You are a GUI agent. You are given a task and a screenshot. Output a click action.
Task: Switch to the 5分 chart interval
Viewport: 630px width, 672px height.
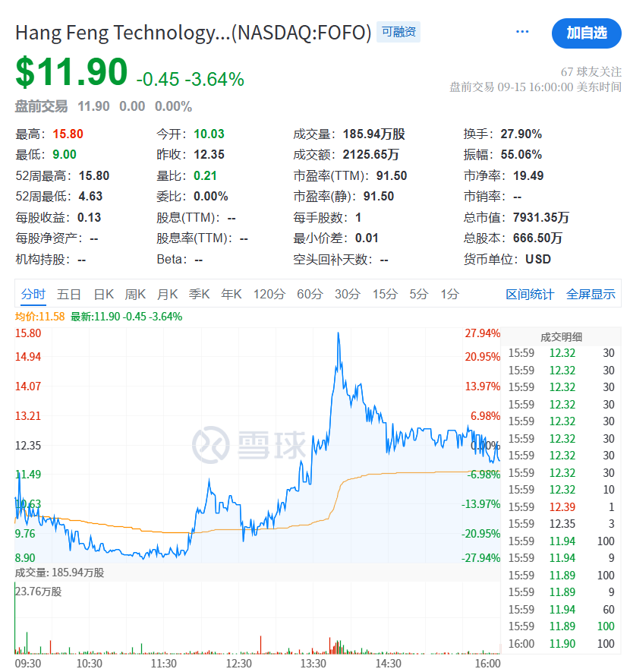point(419,295)
